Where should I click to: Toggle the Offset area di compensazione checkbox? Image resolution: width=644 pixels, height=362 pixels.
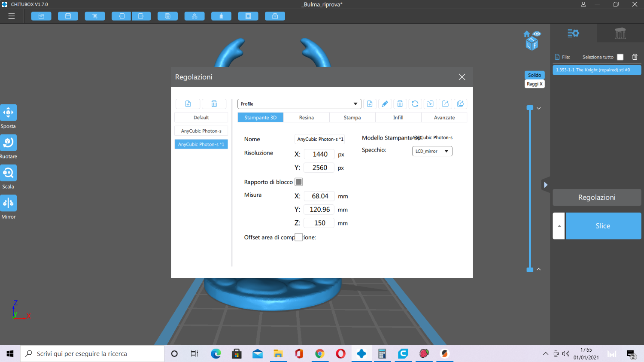(299, 237)
